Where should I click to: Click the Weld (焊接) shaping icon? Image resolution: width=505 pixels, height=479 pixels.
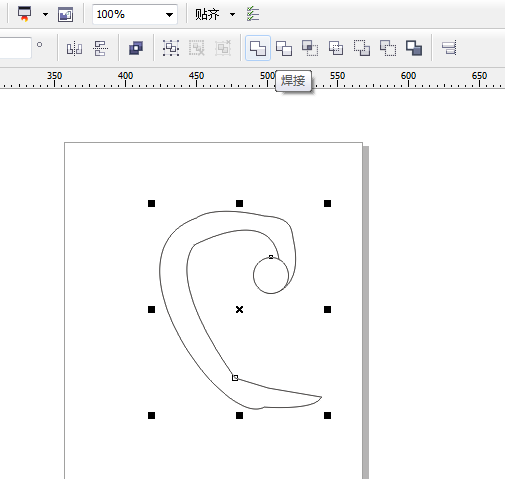click(x=258, y=48)
